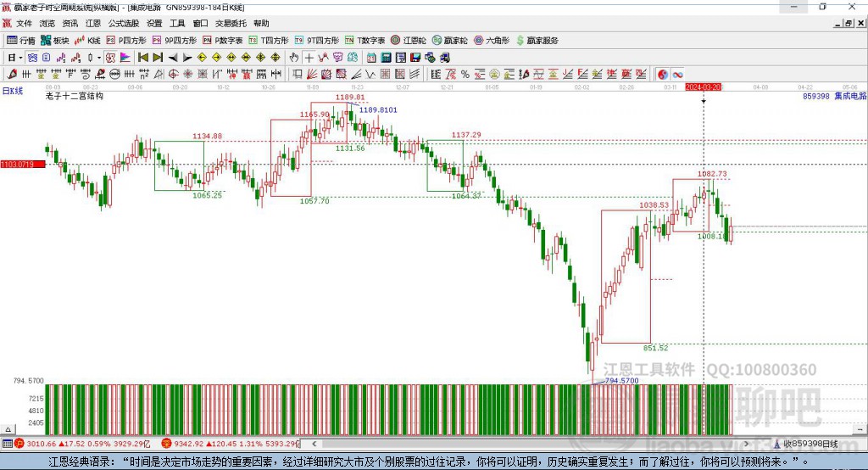
Task: Click the red 2024-03-20 date marker
Action: pyautogui.click(x=703, y=87)
